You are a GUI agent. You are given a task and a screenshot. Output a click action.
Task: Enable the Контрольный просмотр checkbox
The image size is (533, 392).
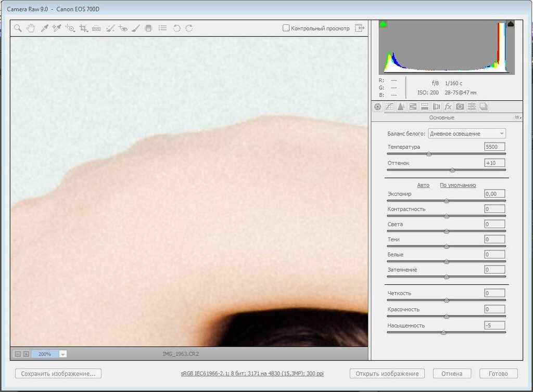click(x=286, y=28)
